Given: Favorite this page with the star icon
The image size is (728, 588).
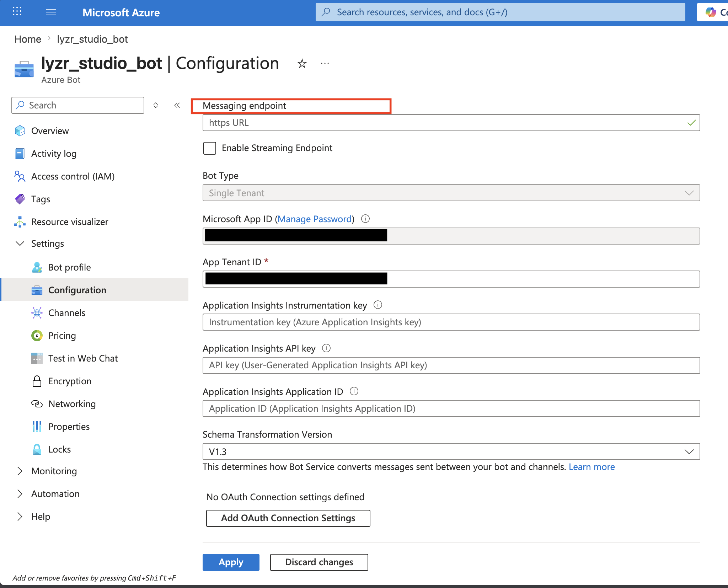Looking at the screenshot, I should click(302, 64).
